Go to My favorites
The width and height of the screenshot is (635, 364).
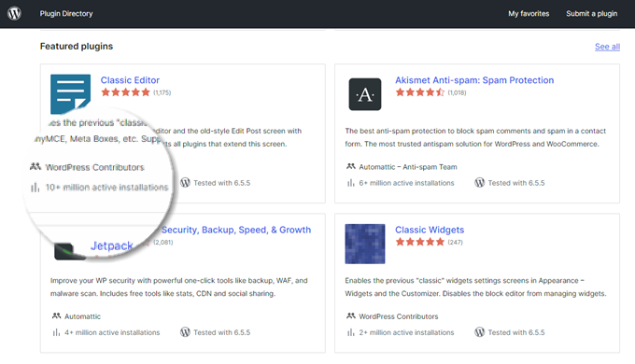pyautogui.click(x=529, y=14)
